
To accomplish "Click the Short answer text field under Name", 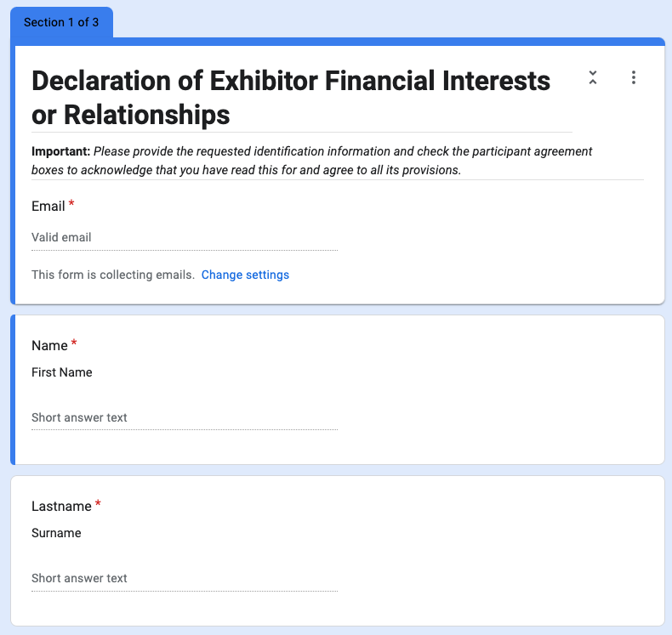I will pos(184,417).
